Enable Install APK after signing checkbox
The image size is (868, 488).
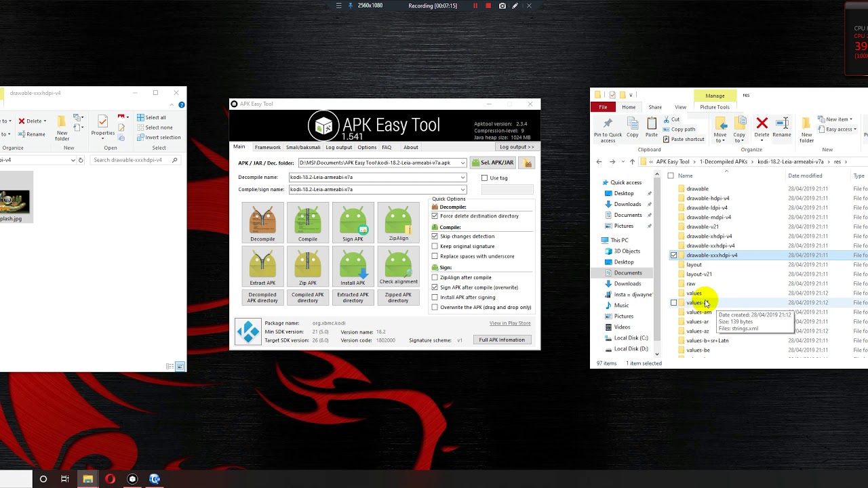(435, 297)
